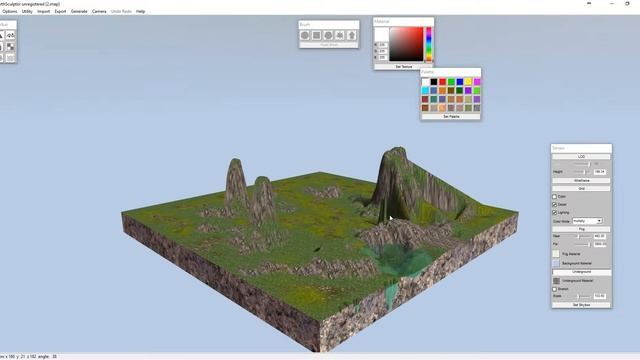Select the smooth terrain wave tool icon
640x360 pixels.
click(x=10, y=36)
